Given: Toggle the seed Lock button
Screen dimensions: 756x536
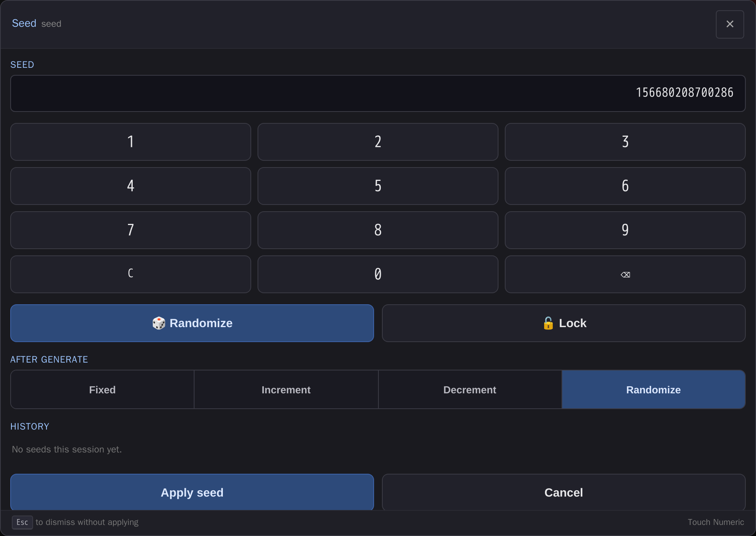Looking at the screenshot, I should click(x=563, y=323).
